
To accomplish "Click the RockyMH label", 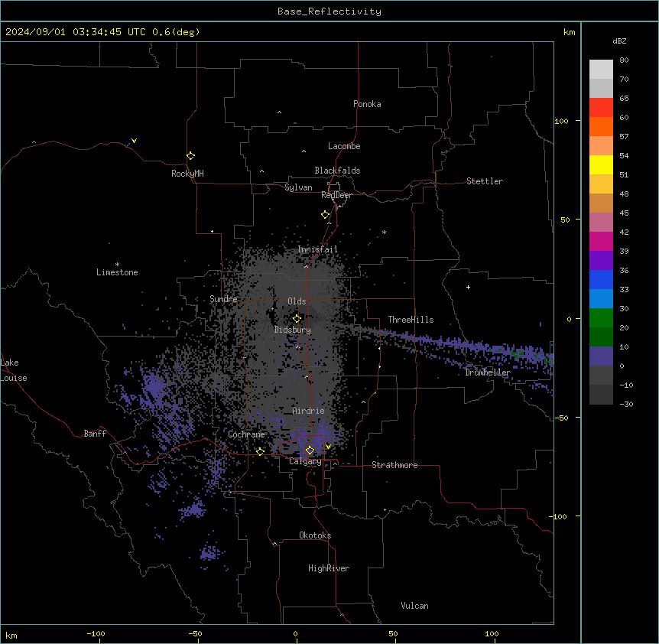I will tap(187, 174).
